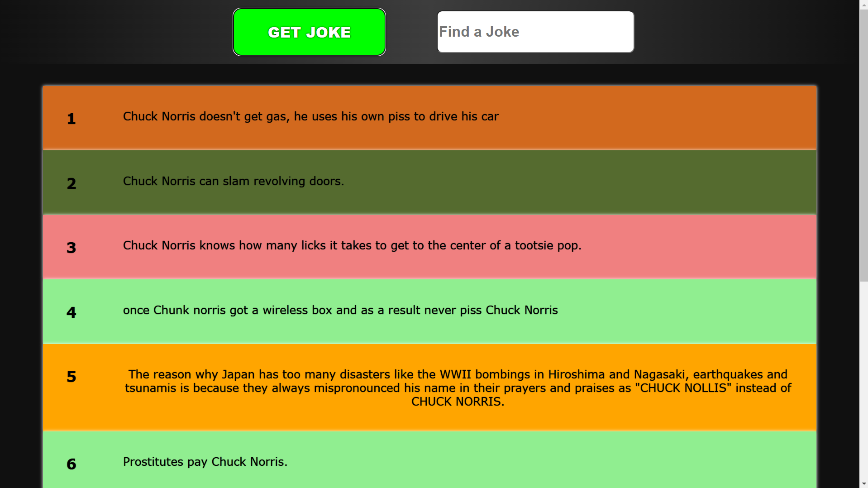Select the joke about driving without gas

coord(310,116)
